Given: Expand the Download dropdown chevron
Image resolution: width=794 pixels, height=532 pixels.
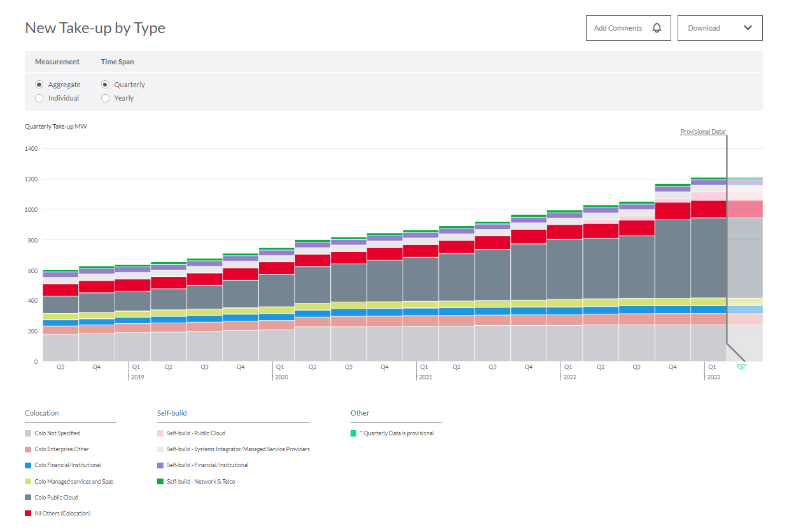Looking at the screenshot, I should click(748, 28).
